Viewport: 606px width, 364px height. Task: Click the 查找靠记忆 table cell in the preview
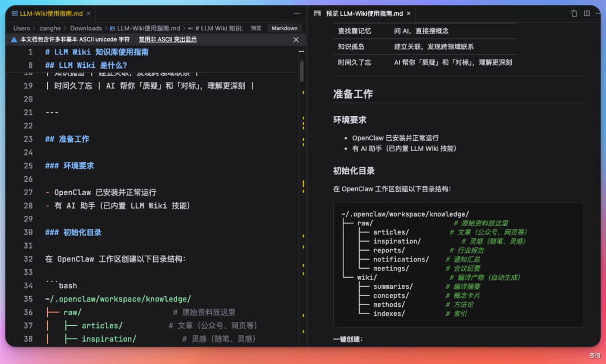coord(355,31)
